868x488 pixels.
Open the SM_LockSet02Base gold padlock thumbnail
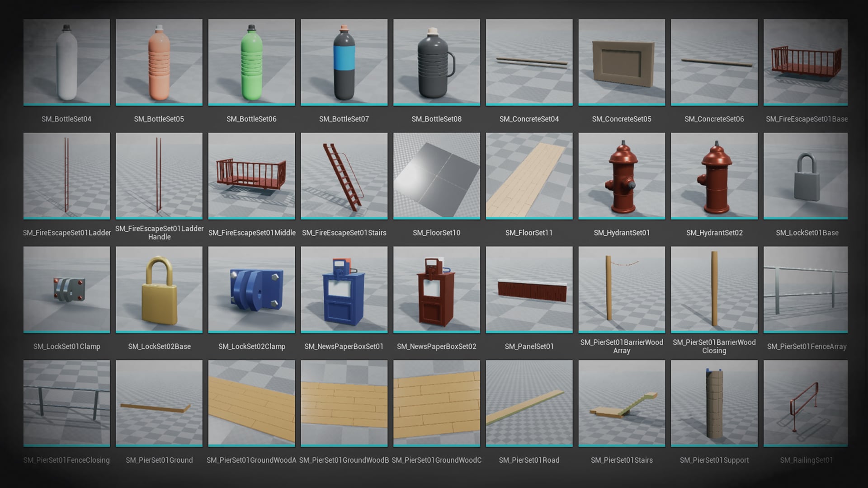coord(159,290)
